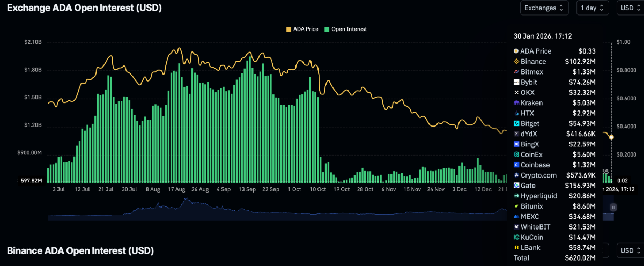Click the LBank icon in tooltip

pyautogui.click(x=516, y=247)
